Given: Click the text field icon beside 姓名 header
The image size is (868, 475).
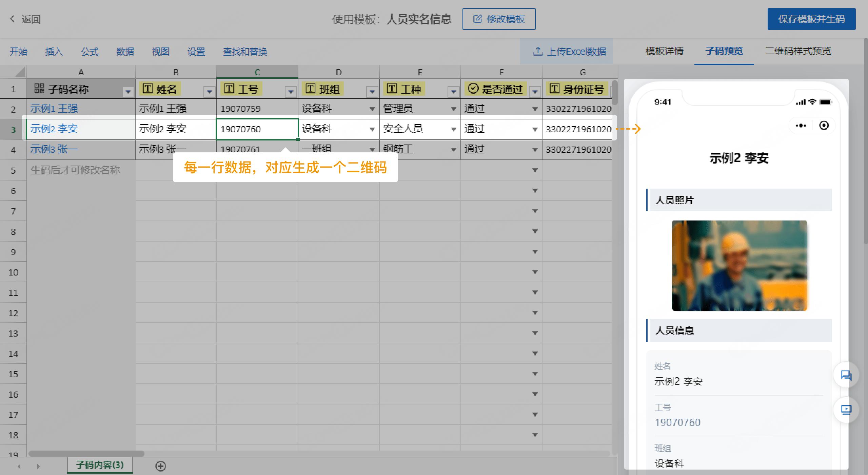Looking at the screenshot, I should (148, 89).
